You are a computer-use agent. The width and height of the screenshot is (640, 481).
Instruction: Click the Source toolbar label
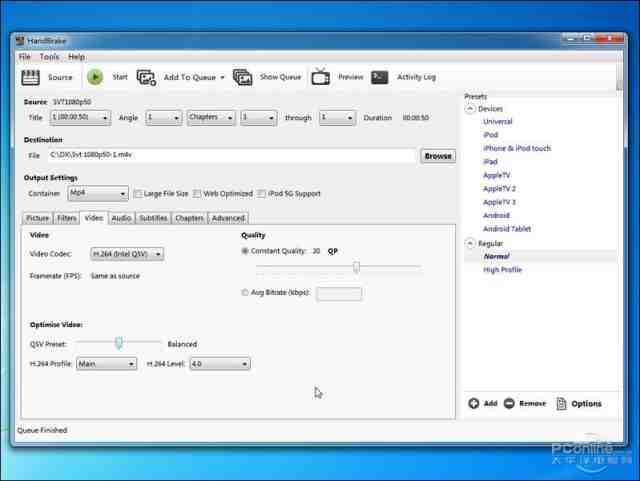coord(60,78)
